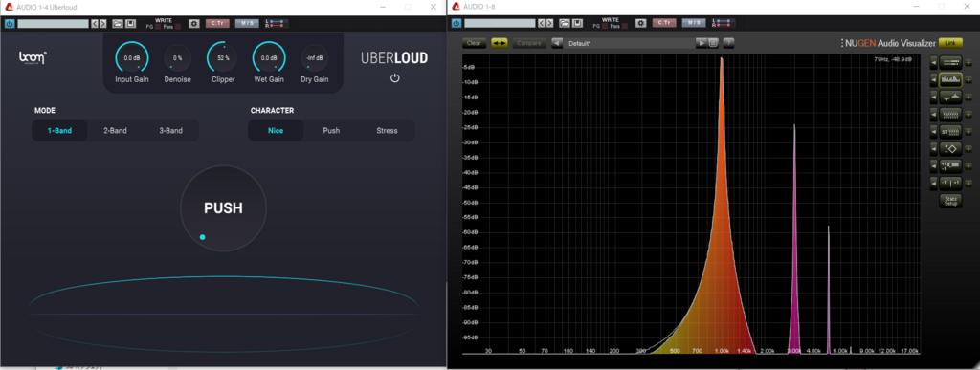
Task: Switch mode to 3-Band
Action: [x=170, y=130]
